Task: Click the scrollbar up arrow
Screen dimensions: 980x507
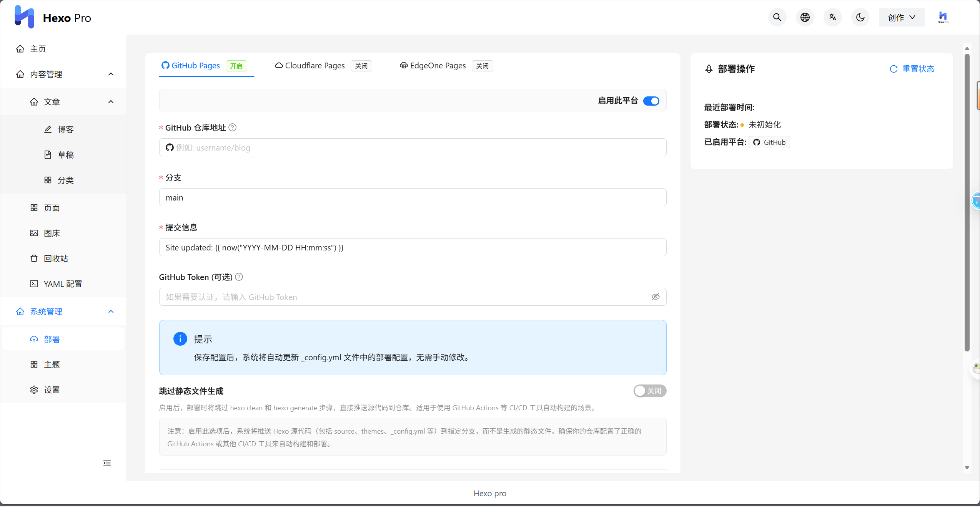Action: [x=967, y=49]
